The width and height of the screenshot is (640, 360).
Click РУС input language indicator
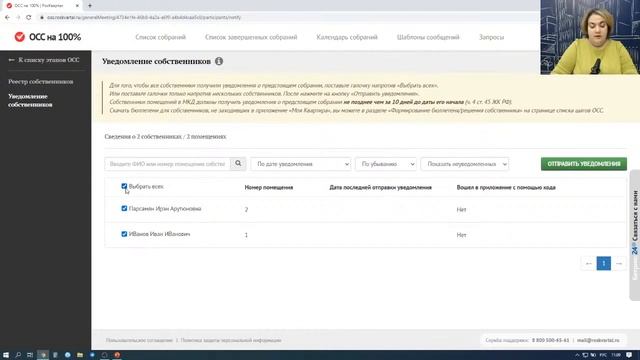[603, 355]
